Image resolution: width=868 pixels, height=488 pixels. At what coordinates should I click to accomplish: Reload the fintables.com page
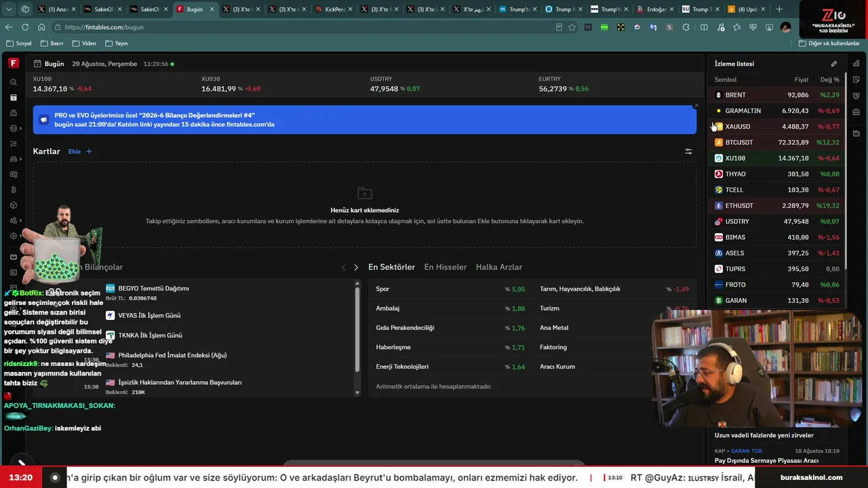click(25, 27)
